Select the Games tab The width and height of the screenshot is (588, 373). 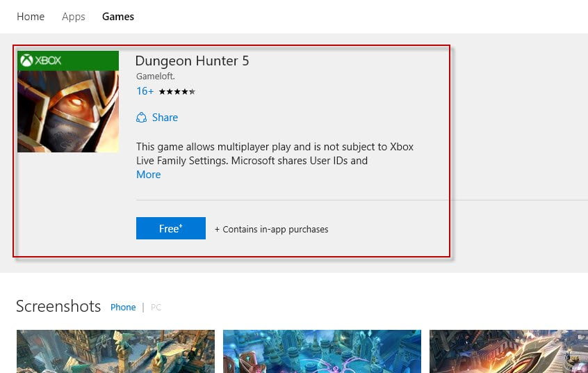tap(118, 17)
